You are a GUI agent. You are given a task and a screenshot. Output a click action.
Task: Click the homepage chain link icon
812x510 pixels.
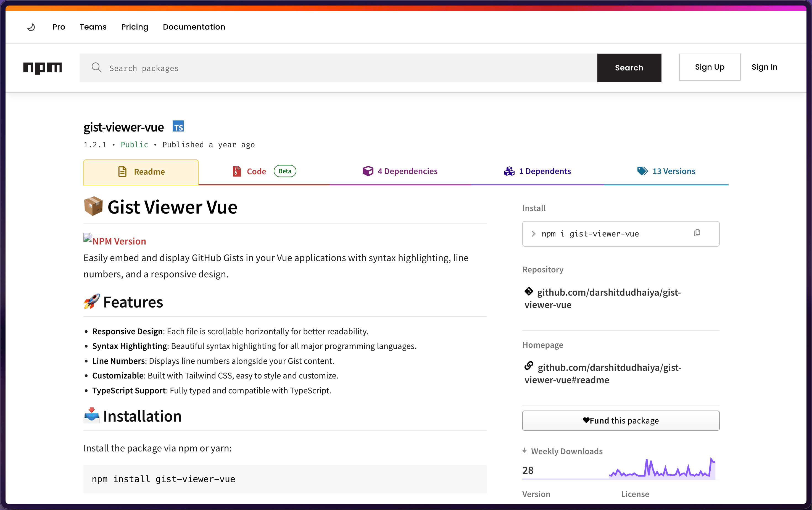point(529,366)
